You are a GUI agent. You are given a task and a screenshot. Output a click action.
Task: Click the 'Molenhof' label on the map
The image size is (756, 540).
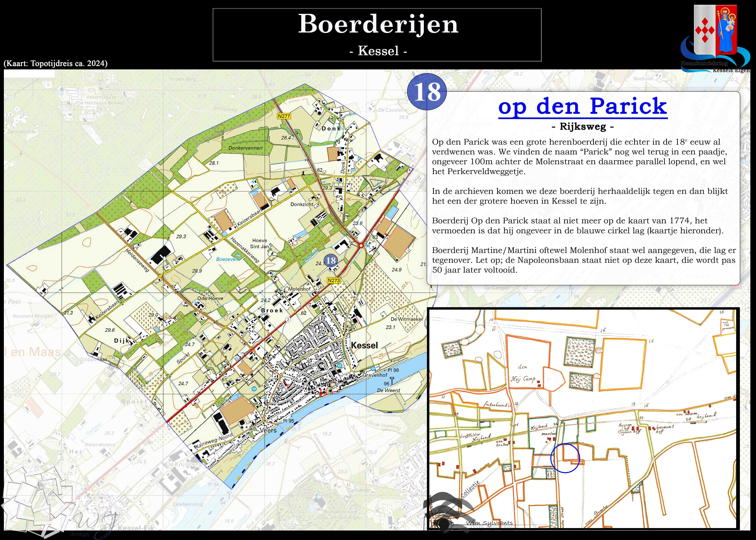point(299,289)
